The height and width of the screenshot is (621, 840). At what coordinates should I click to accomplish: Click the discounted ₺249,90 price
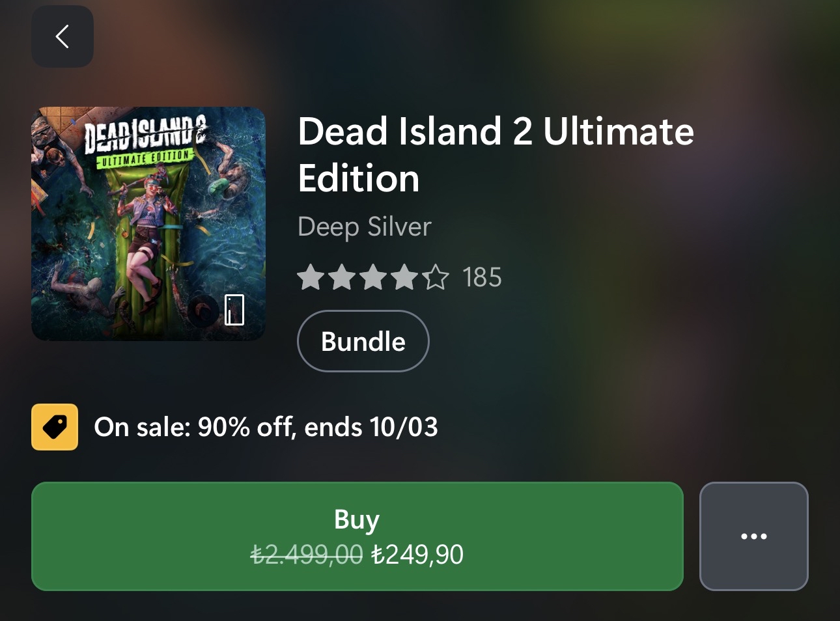[417, 555]
